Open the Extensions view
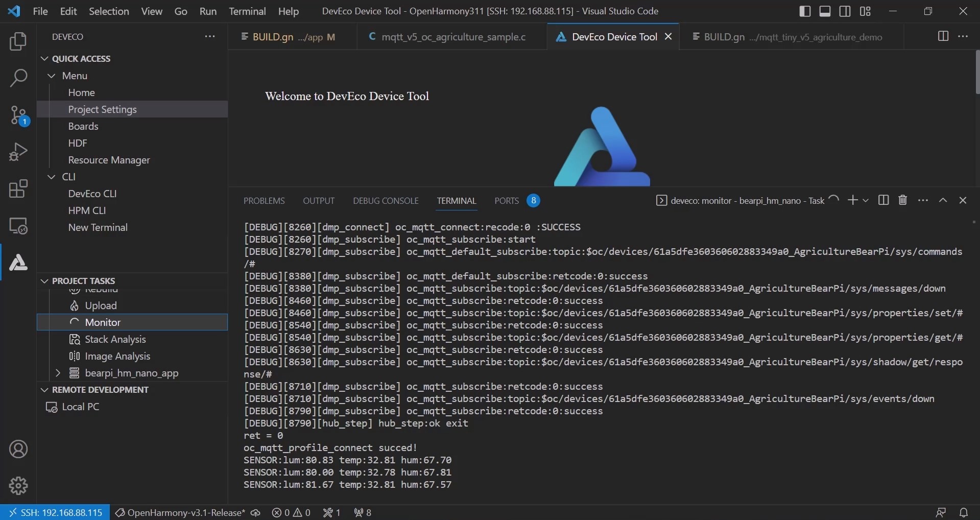980x520 pixels. click(18, 188)
